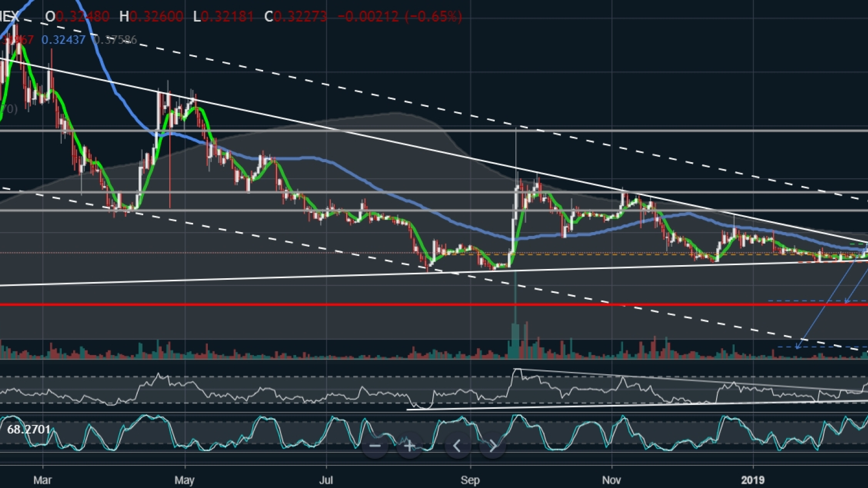Click the Sep label on time axis
This screenshot has height=488, width=868.
pyautogui.click(x=470, y=480)
